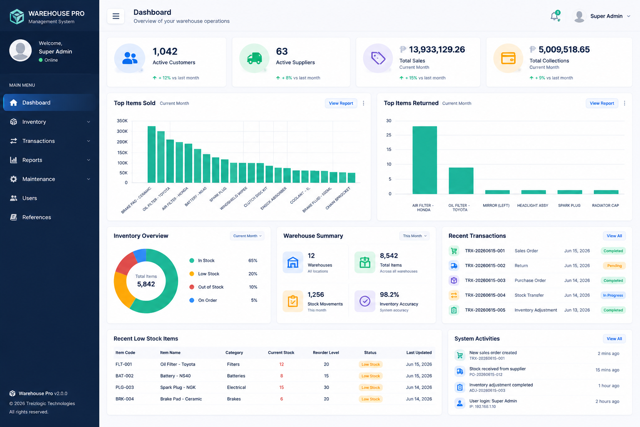Click the Stock Movements clipboard icon
The height and width of the screenshot is (427, 640).
point(293,301)
